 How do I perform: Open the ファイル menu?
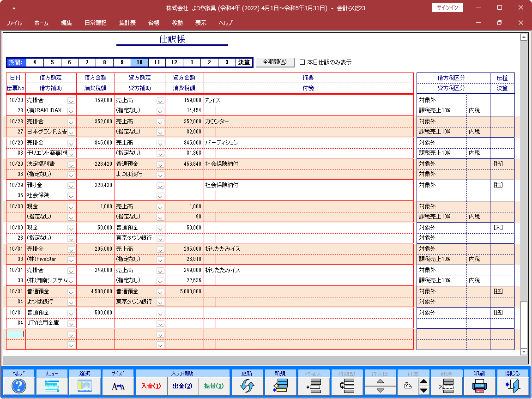14,23
